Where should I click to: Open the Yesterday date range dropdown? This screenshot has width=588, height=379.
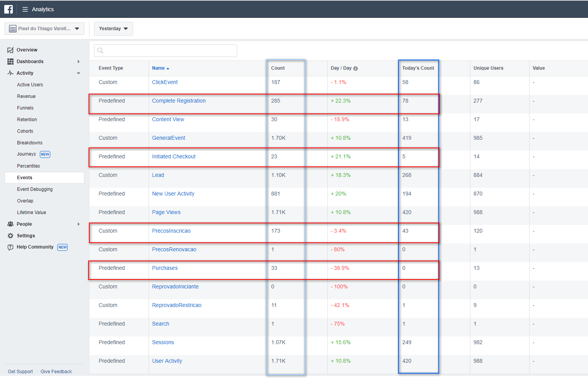(113, 29)
